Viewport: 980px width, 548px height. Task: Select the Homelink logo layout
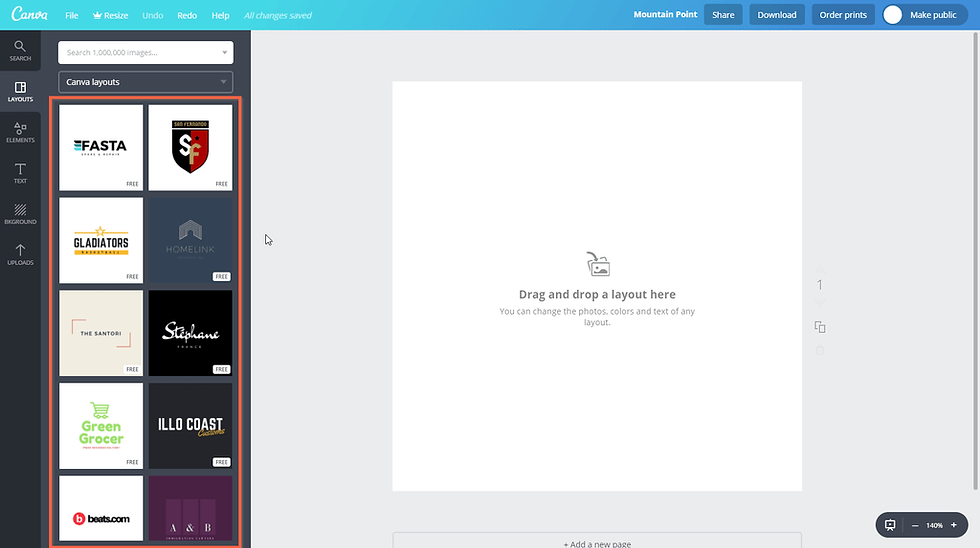190,241
